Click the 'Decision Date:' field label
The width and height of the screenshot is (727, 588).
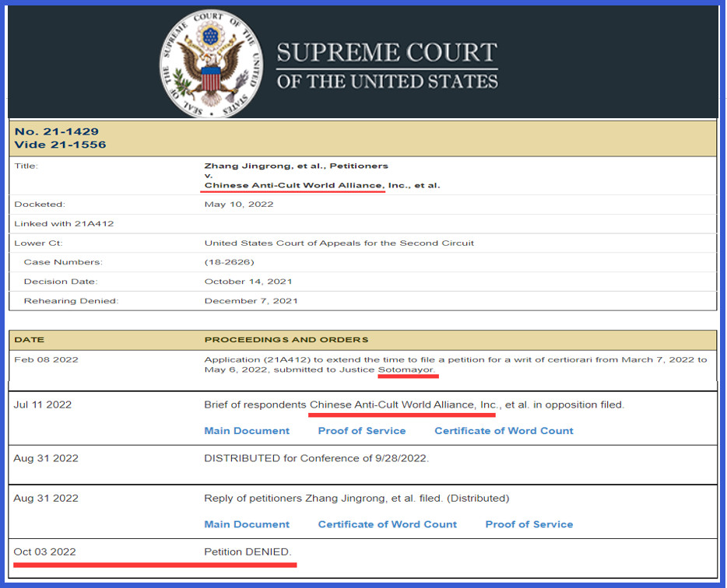point(61,282)
